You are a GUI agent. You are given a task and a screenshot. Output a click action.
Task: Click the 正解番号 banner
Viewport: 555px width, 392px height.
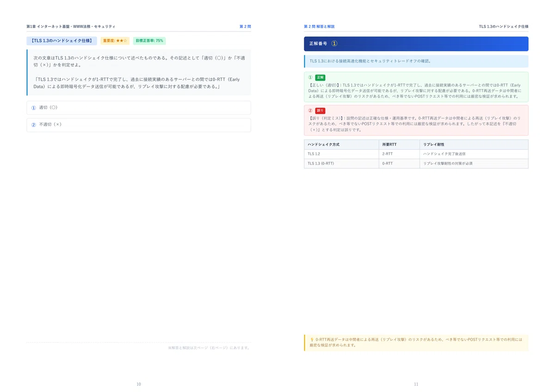tap(416, 43)
